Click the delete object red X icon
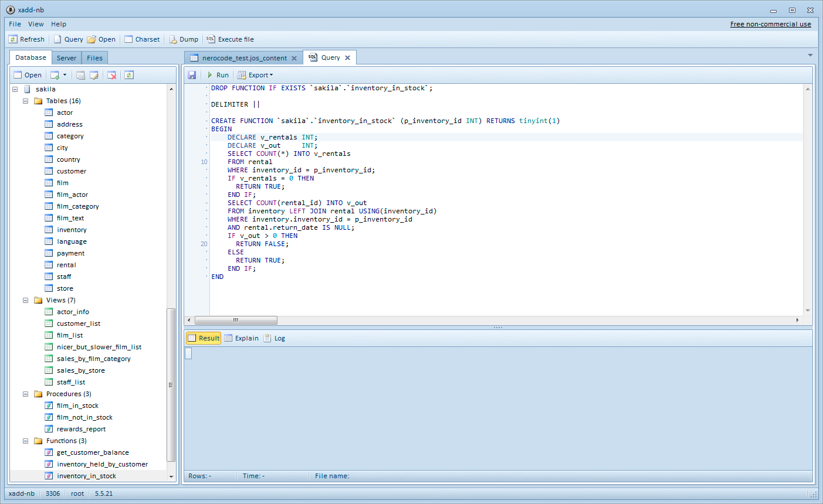 (111, 75)
